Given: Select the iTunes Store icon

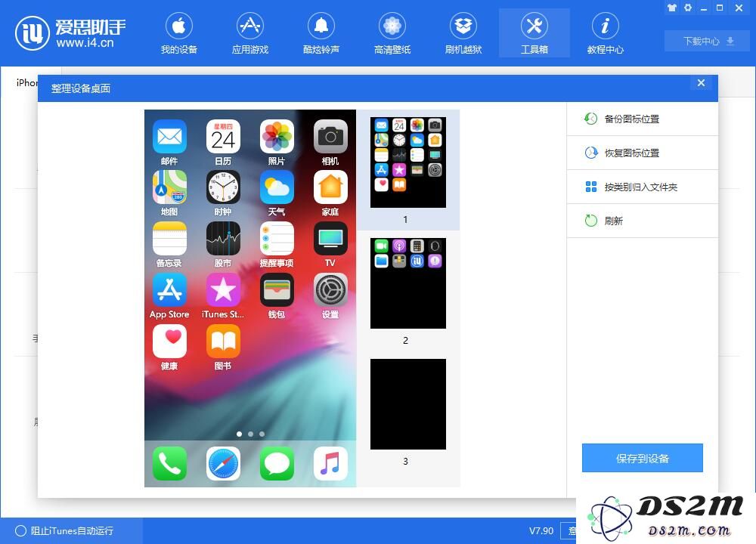Looking at the screenshot, I should [x=223, y=289].
